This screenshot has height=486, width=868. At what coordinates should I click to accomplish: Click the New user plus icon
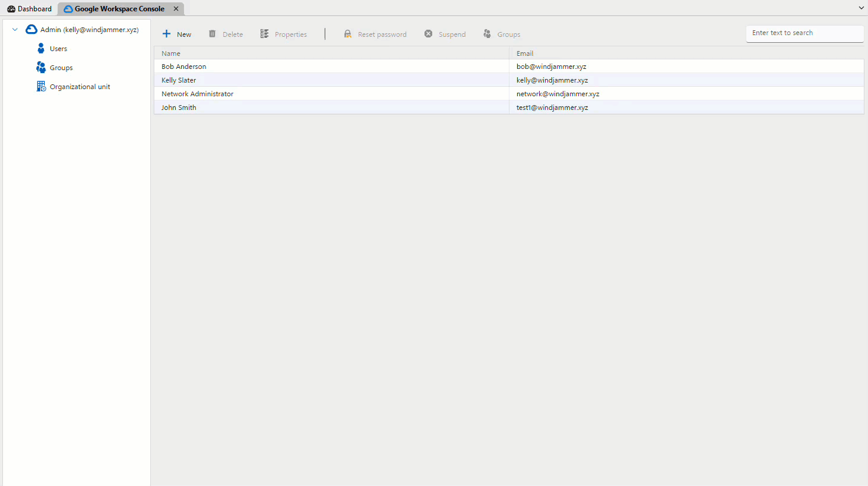click(x=167, y=34)
